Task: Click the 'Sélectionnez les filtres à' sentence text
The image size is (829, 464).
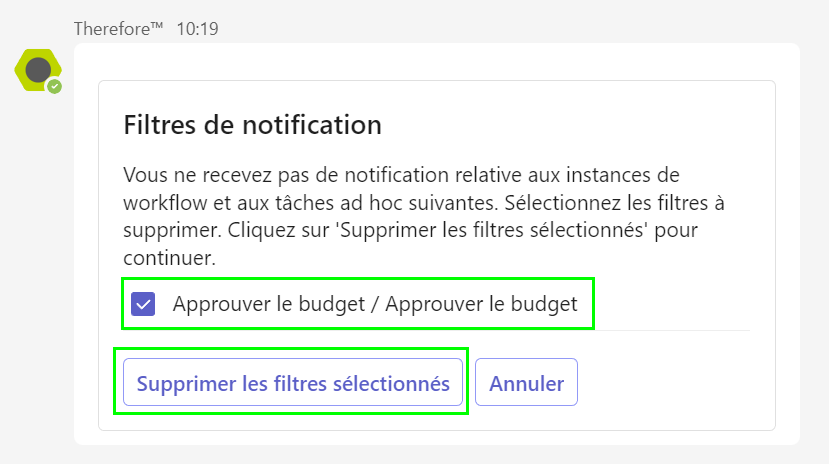Action: coord(614,202)
